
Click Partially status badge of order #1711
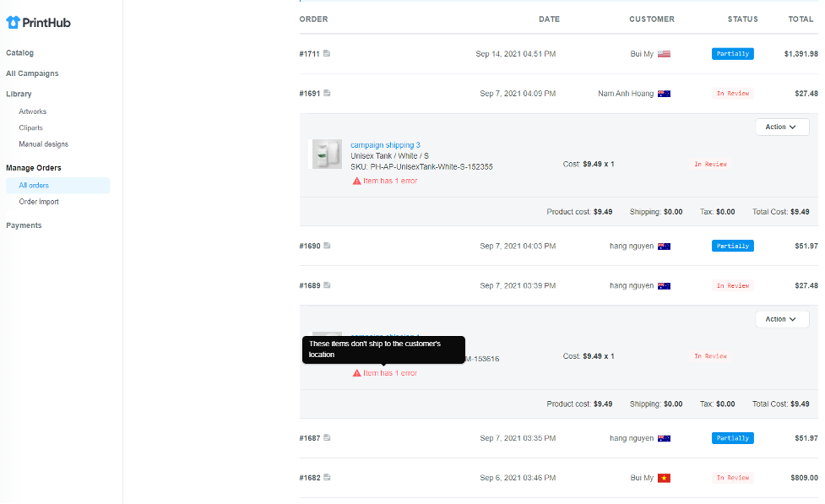point(732,54)
